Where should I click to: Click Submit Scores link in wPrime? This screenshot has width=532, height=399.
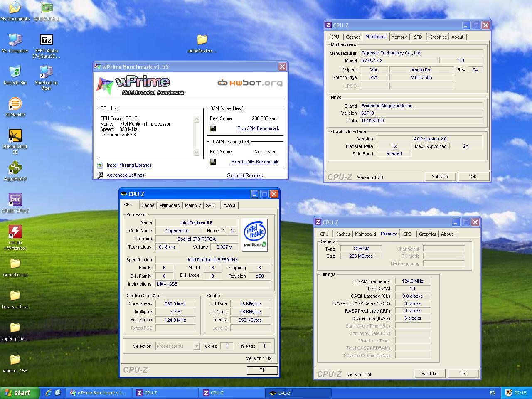pos(245,175)
